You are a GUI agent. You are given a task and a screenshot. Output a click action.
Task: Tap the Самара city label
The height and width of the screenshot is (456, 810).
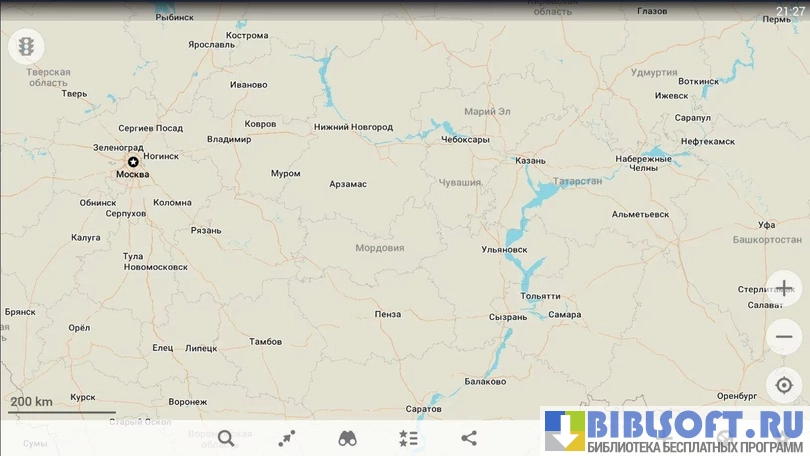pyautogui.click(x=564, y=314)
